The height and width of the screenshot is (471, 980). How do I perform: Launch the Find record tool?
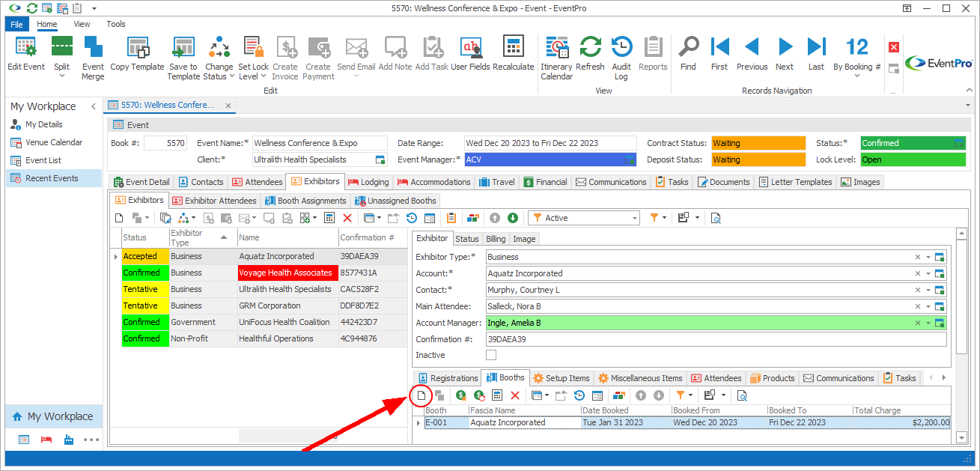click(x=688, y=54)
